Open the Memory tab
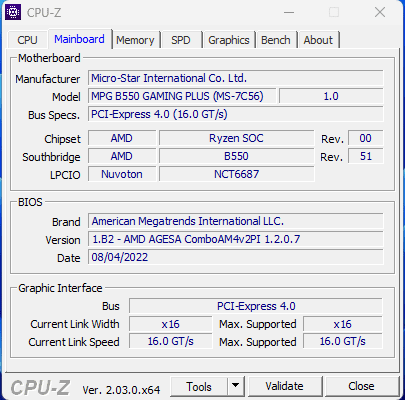The height and width of the screenshot is (400, 405). [x=135, y=40]
